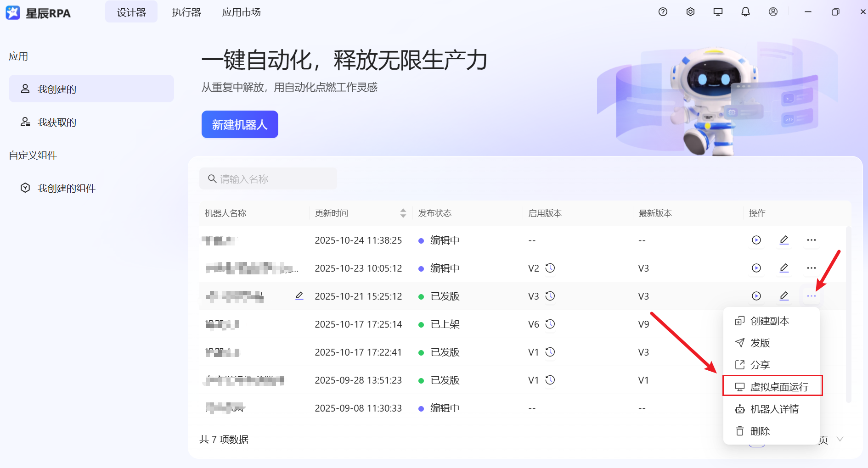Image resolution: width=868 pixels, height=468 pixels.
Task: Edit the second robot using the pencil icon
Action: click(x=784, y=268)
